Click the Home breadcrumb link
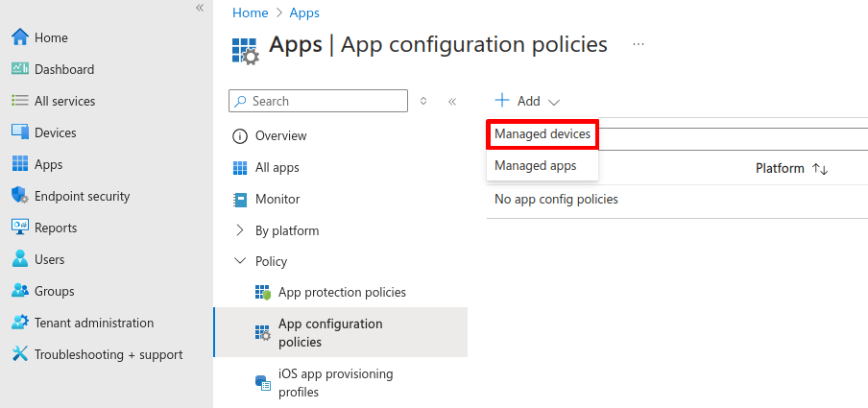Viewport: 868px width, 408px height. (250, 12)
